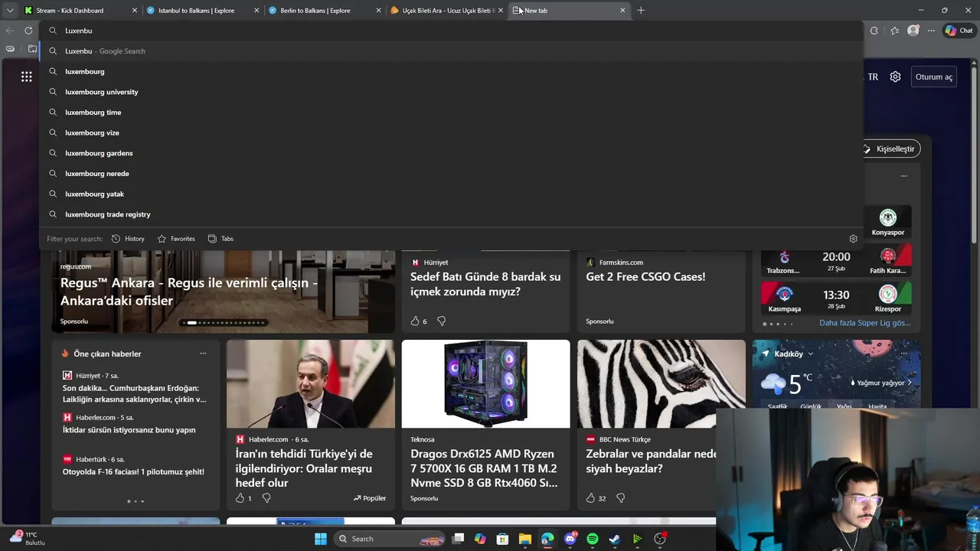This screenshot has height=551, width=980.
Task: Click the Oturum aç sign-in button
Action: [x=933, y=77]
